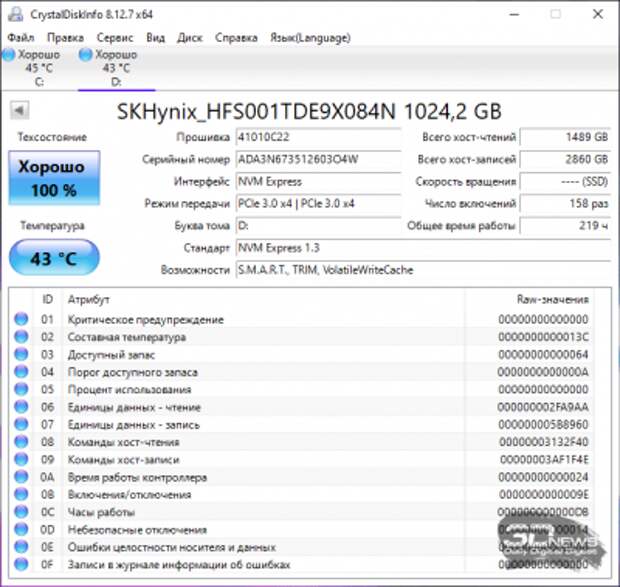
Task: Click status orb for attribute 03
Action: click(x=21, y=354)
